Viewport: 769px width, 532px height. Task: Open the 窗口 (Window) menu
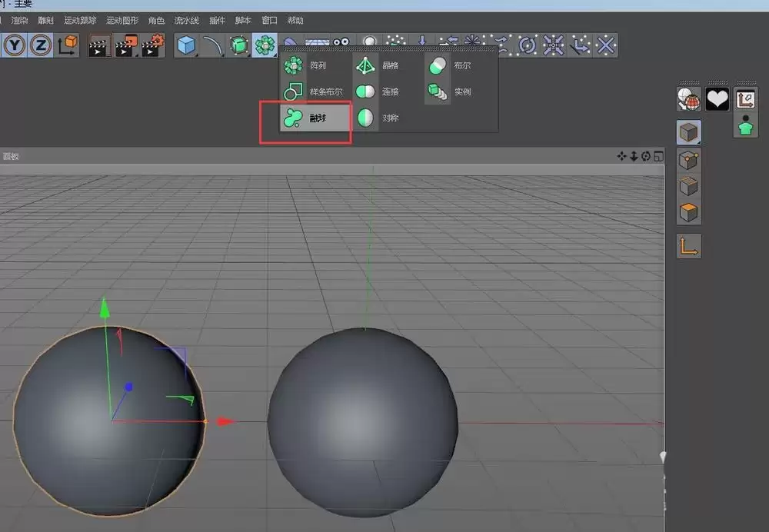click(x=269, y=20)
